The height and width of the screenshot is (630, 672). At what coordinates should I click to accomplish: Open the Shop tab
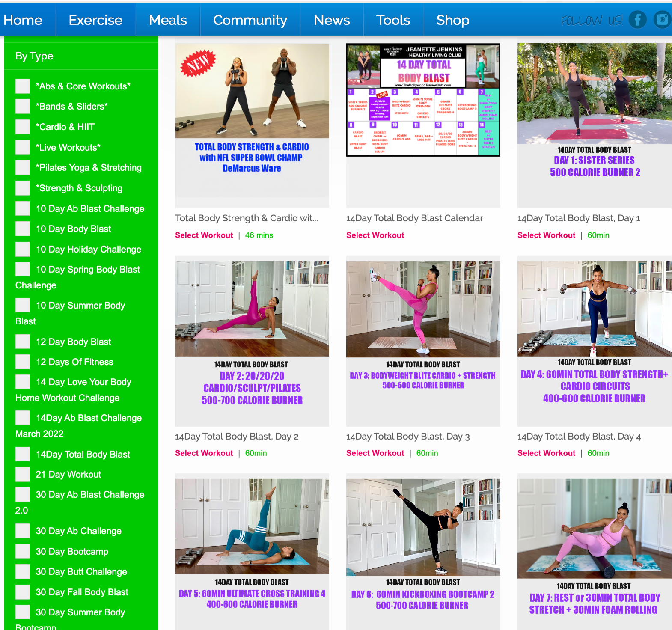pos(453,20)
